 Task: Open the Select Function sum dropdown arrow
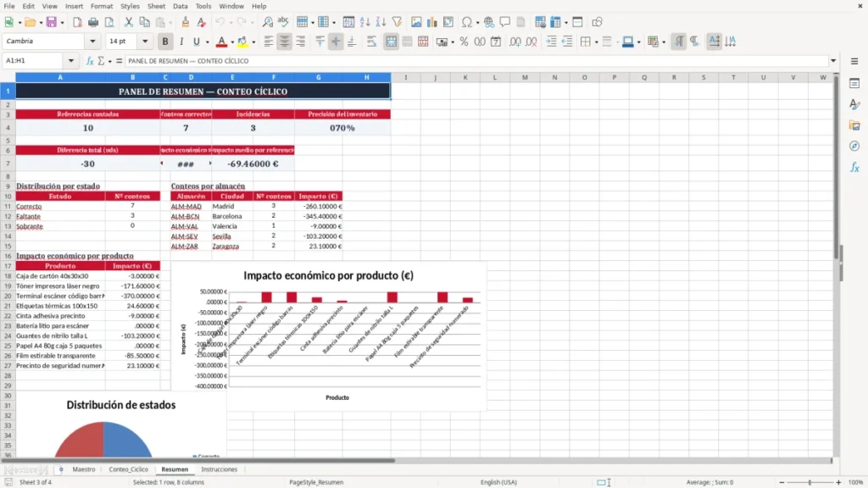(109, 61)
